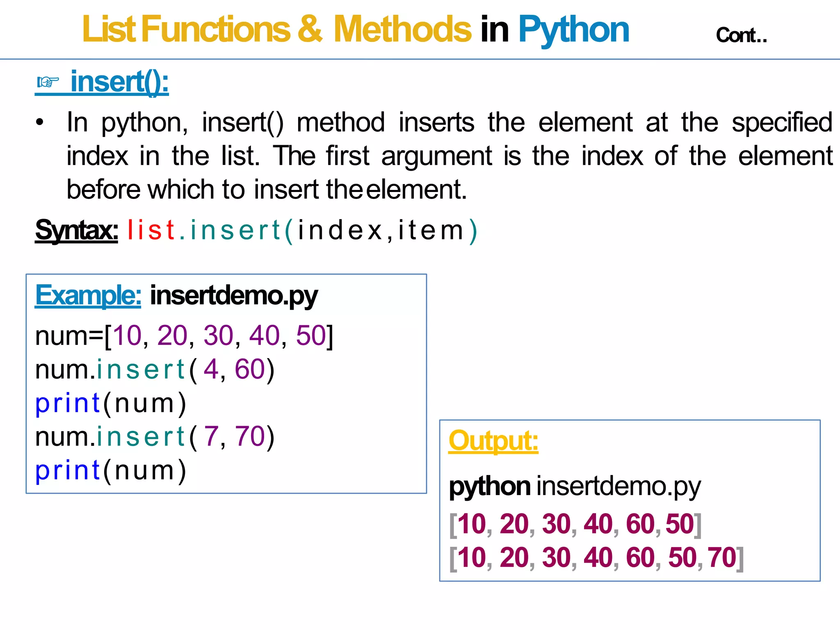This screenshot has width=840, height=630.
Task: Click the slide title 'List Functions & Methods'
Action: click(277, 29)
